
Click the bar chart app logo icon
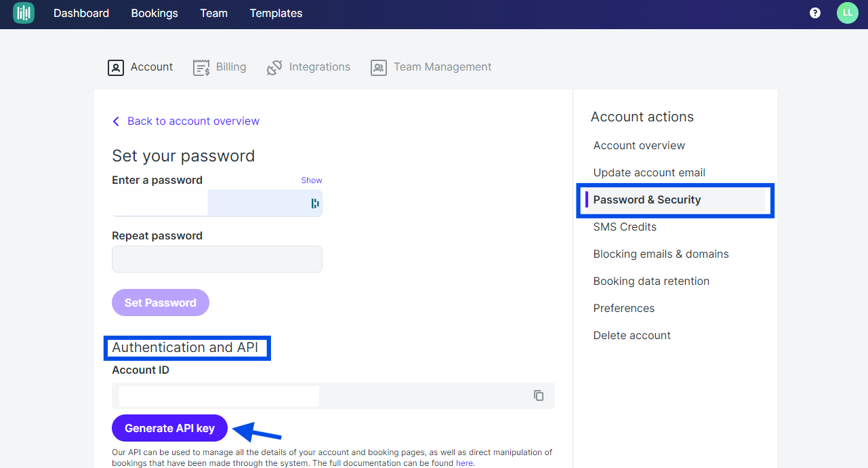pyautogui.click(x=23, y=13)
